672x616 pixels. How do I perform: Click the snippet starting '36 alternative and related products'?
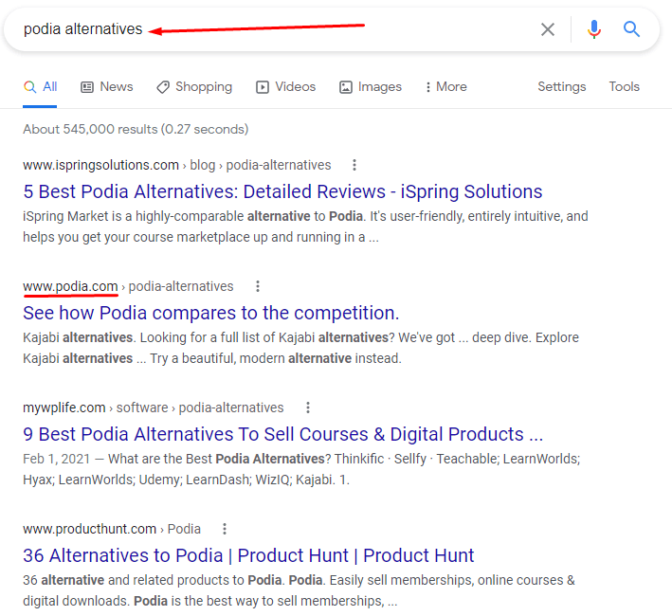(299, 590)
